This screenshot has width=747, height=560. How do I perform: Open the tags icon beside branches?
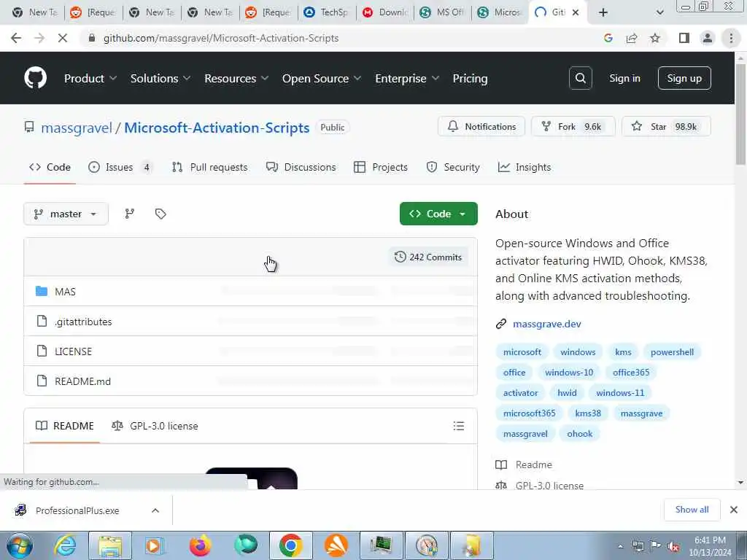pyautogui.click(x=160, y=214)
